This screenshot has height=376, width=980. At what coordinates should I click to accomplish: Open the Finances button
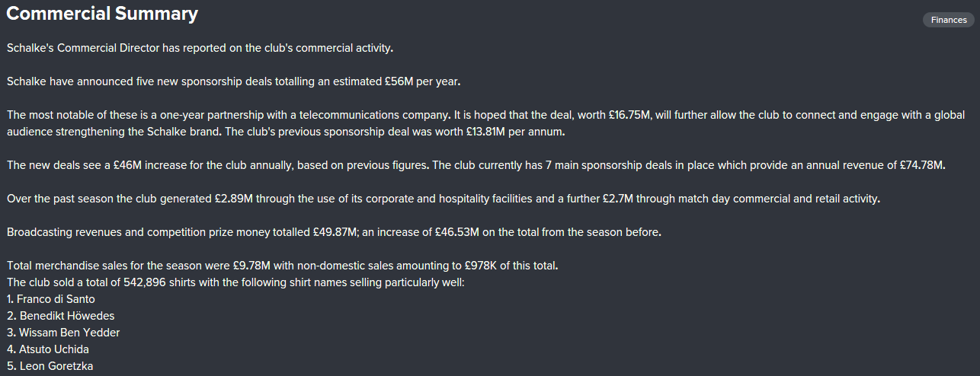click(948, 20)
